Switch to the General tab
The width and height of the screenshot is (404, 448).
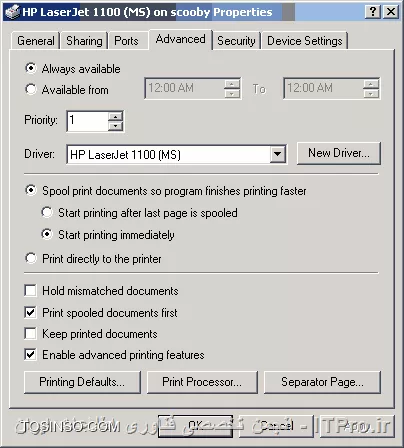coord(36,41)
